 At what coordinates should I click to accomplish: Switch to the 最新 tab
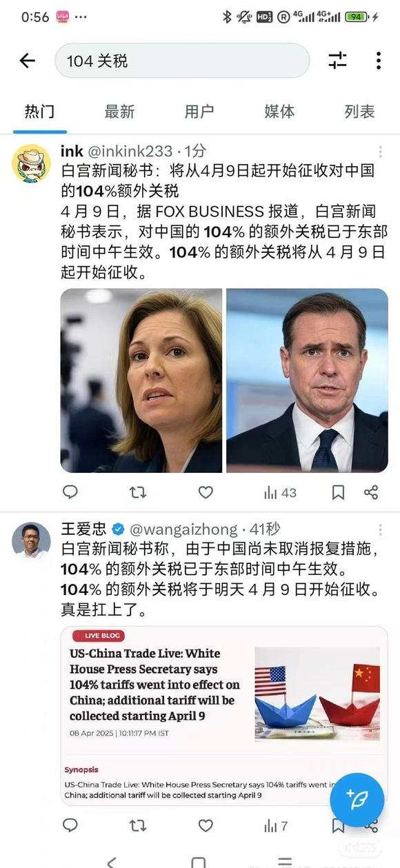click(119, 111)
